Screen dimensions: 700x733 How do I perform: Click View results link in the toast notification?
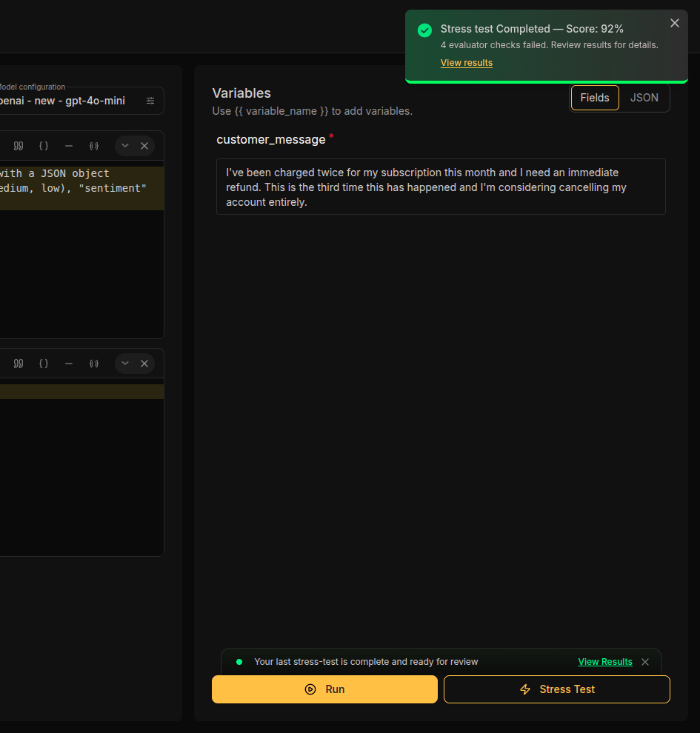tap(466, 63)
